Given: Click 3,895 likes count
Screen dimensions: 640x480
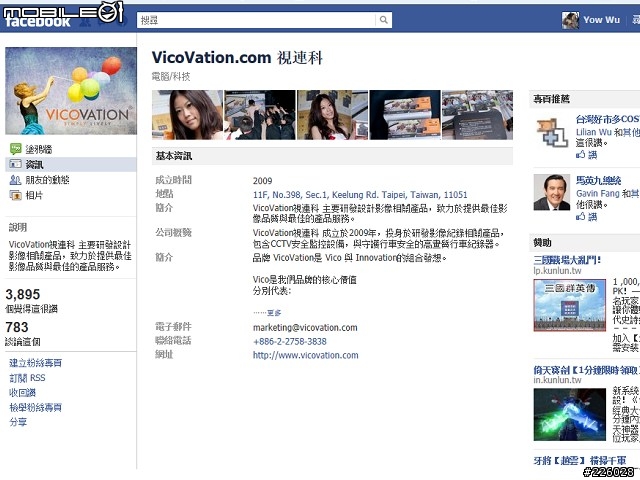Looking at the screenshot, I should [23, 294].
